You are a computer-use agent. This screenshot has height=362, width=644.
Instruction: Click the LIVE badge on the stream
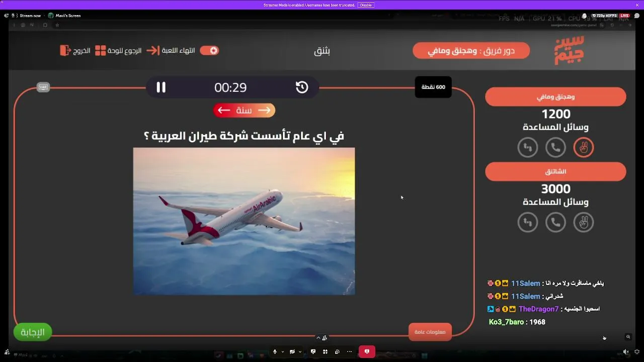tap(624, 16)
